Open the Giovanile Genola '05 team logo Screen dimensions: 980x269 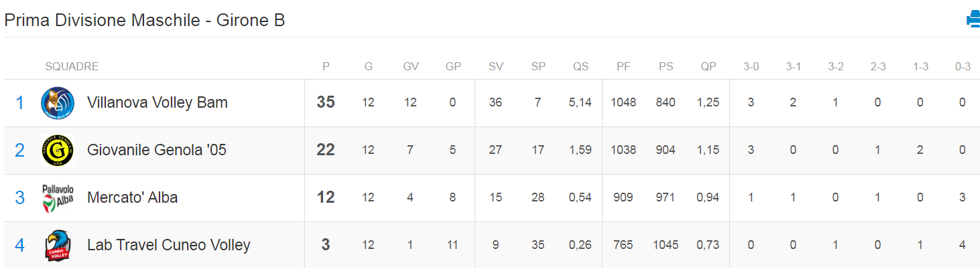(x=58, y=150)
